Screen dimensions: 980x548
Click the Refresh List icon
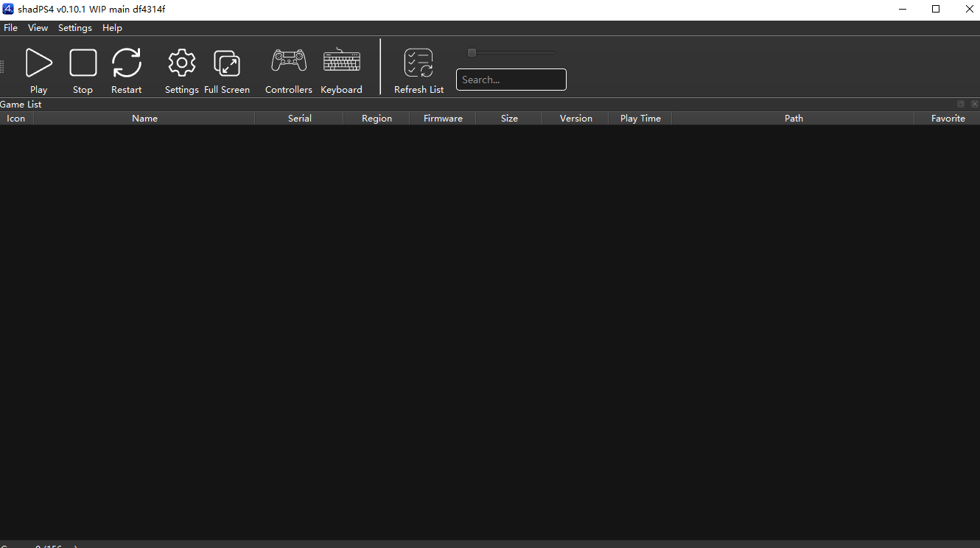[419, 63]
